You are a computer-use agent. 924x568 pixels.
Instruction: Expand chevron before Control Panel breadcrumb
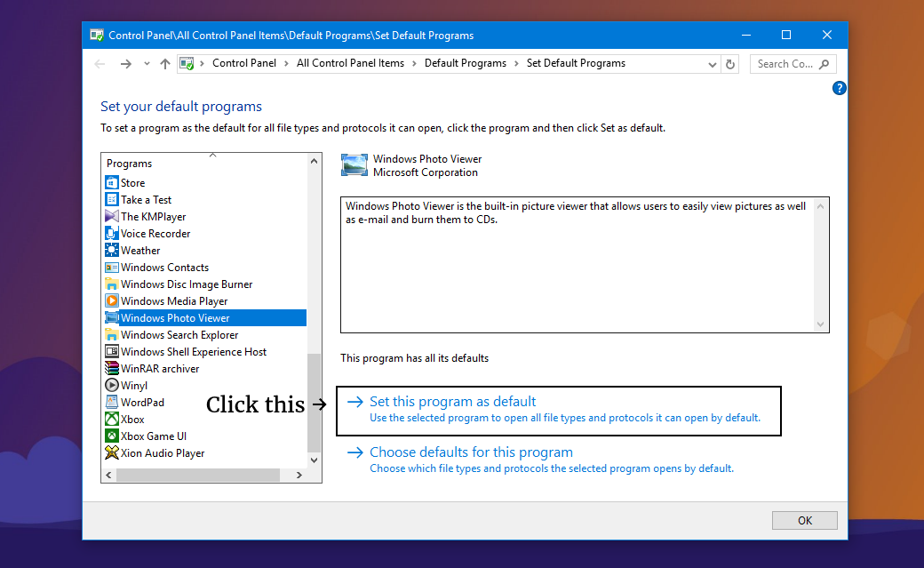(203, 64)
